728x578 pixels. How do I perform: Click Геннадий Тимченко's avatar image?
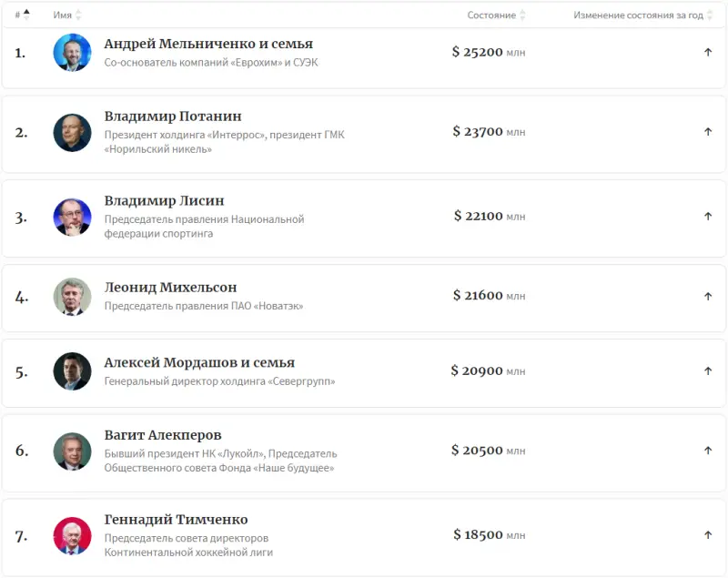click(72, 535)
